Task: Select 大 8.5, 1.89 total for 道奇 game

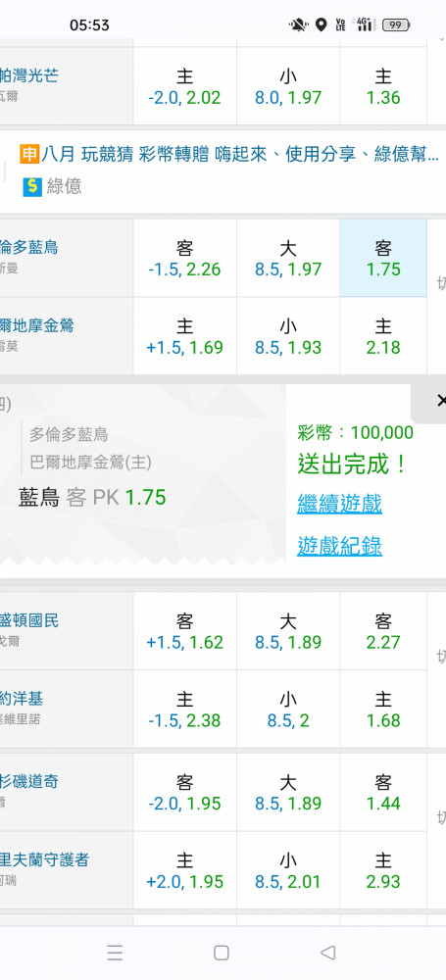Action: point(288,793)
